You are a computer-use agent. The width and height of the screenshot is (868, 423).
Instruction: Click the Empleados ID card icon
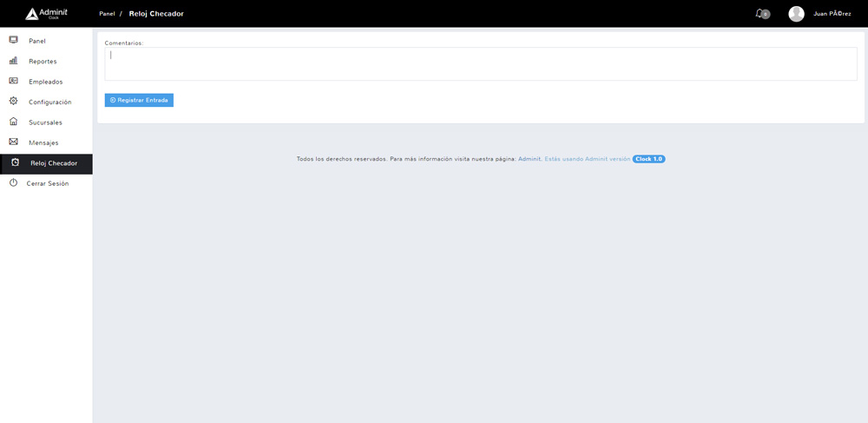13,81
